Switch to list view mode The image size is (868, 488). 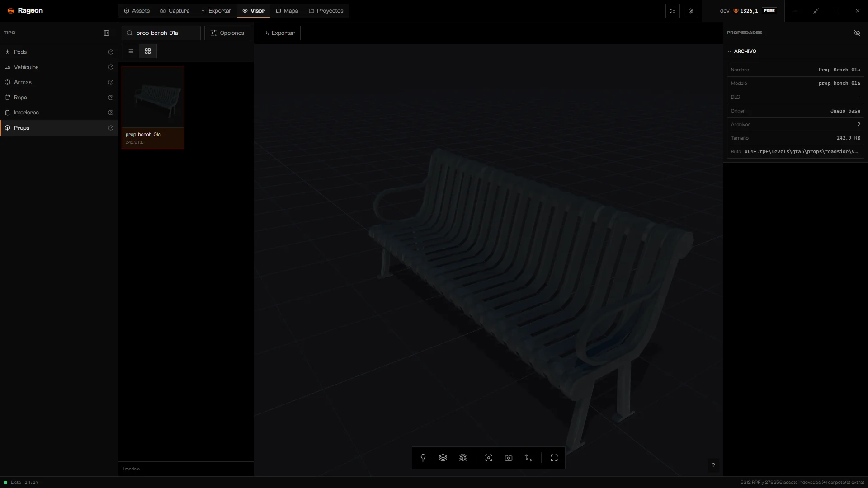[x=131, y=51]
